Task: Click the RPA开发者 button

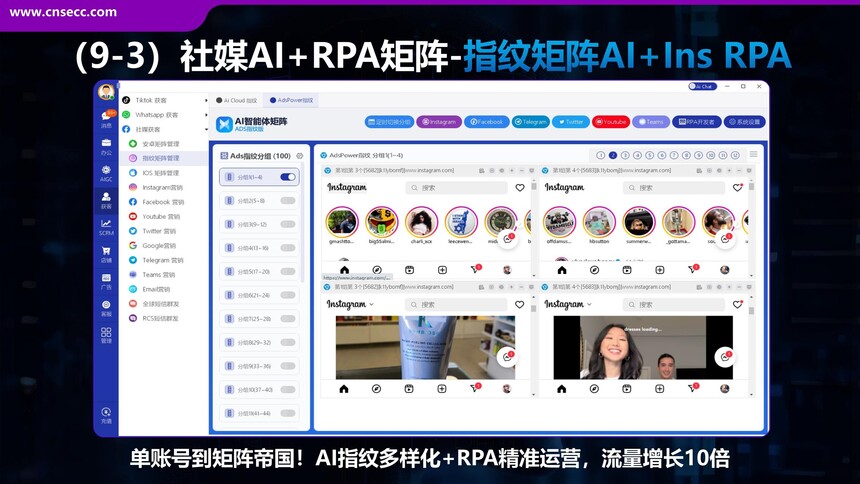Action: 696,122
